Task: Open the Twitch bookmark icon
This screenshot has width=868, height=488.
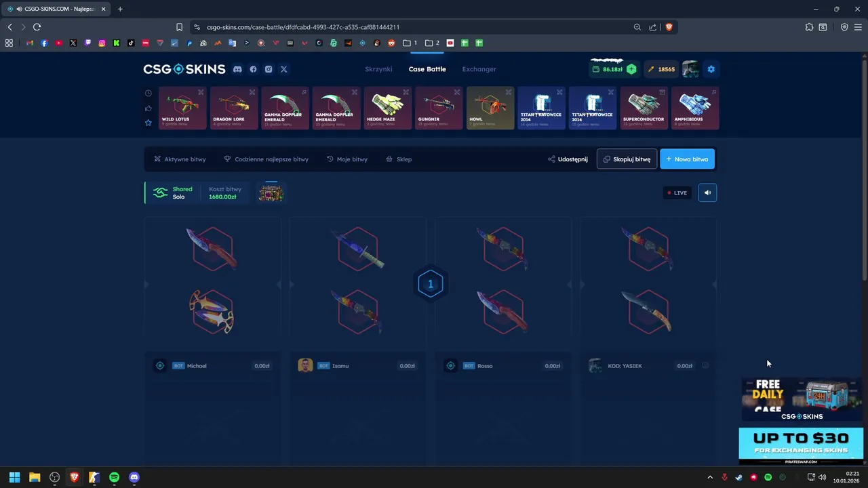Action: point(87,43)
